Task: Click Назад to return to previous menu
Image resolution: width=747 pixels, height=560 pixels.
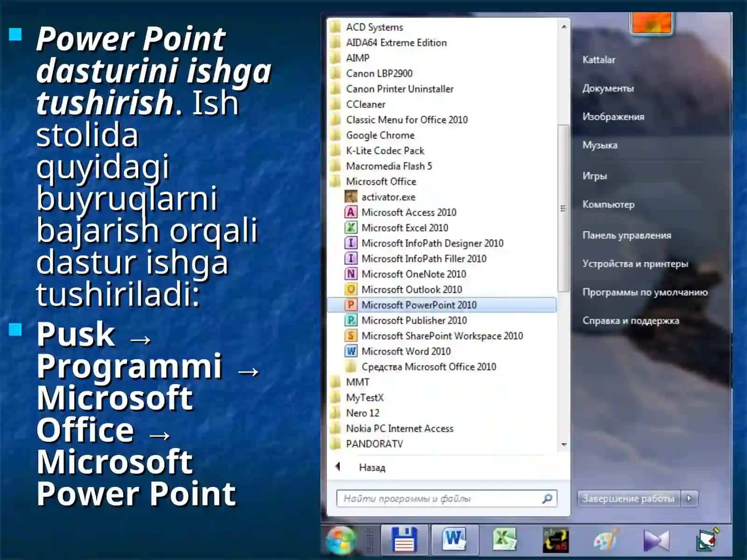Action: click(372, 468)
